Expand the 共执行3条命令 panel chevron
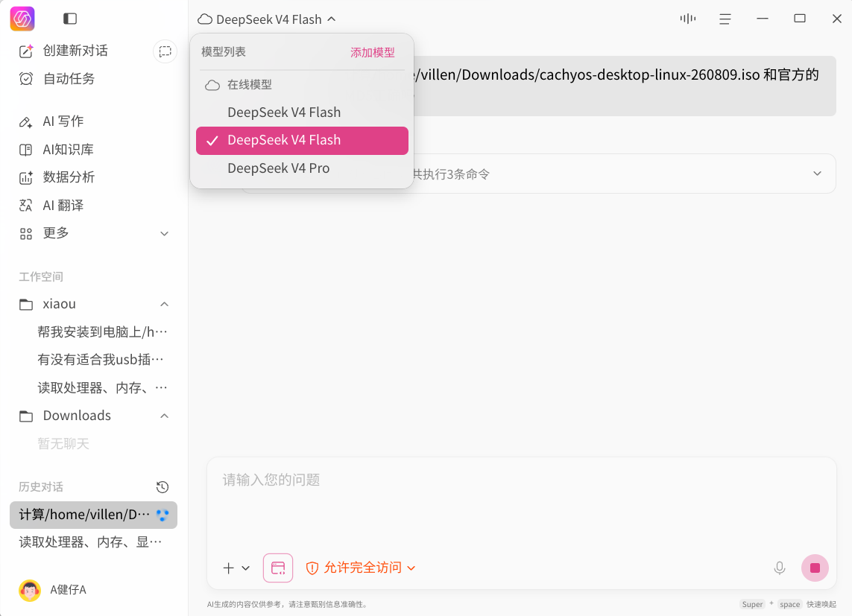Image resolution: width=852 pixels, height=616 pixels. [817, 174]
